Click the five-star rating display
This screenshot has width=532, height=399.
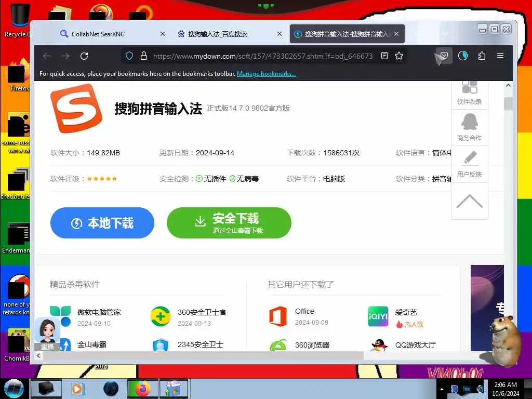102,179
